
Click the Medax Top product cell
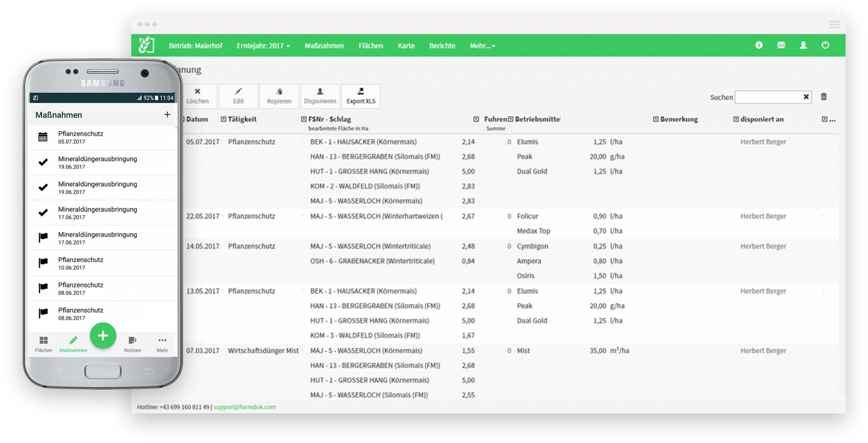[533, 231]
